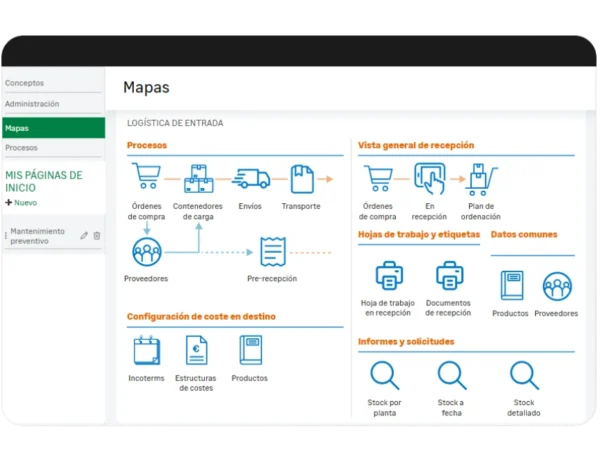Click the Informes y solicitudes section title
The height and width of the screenshot is (463, 600).
click(x=406, y=341)
